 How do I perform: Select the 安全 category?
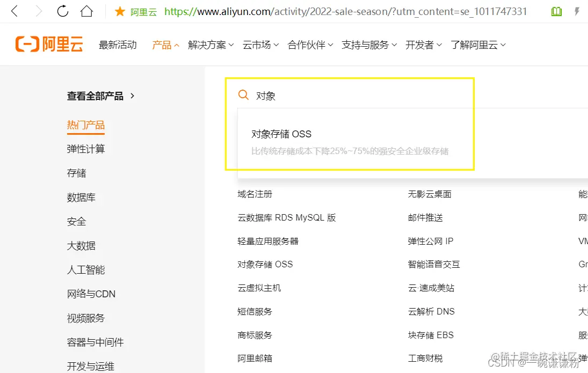[x=76, y=222]
